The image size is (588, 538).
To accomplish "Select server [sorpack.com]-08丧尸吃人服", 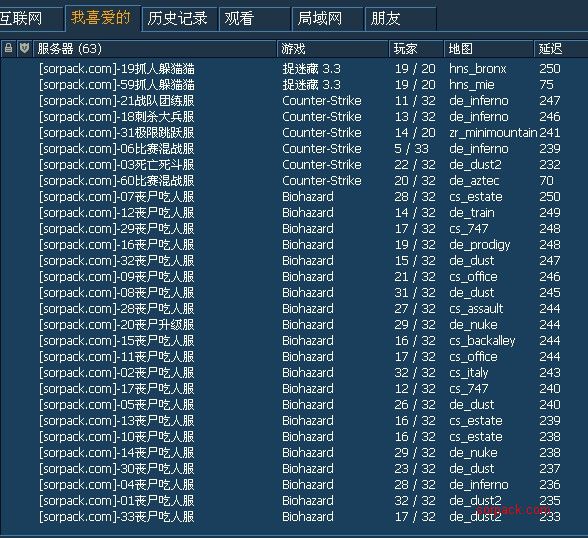I will (117, 293).
